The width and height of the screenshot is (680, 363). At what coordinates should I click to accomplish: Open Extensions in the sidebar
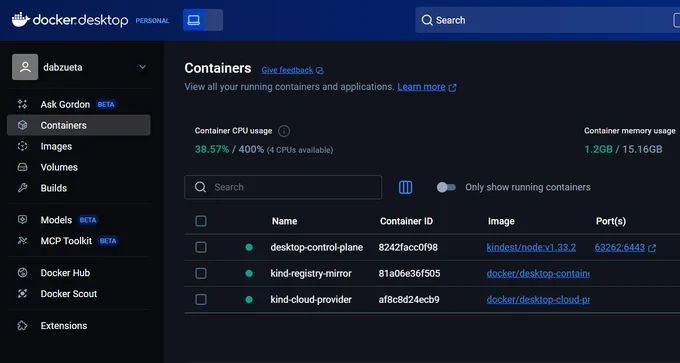[x=79, y=326]
